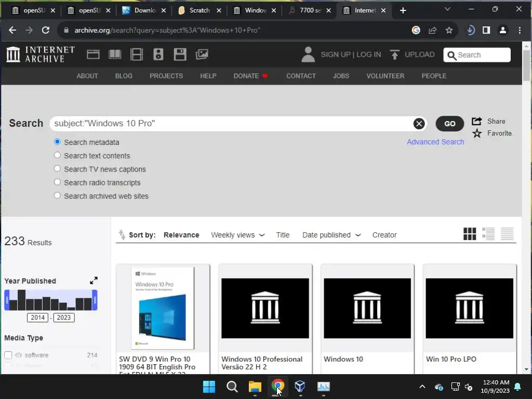Viewport: 532px width, 399px height.
Task: Switch to the 7700 se browser tab
Action: click(x=310, y=10)
